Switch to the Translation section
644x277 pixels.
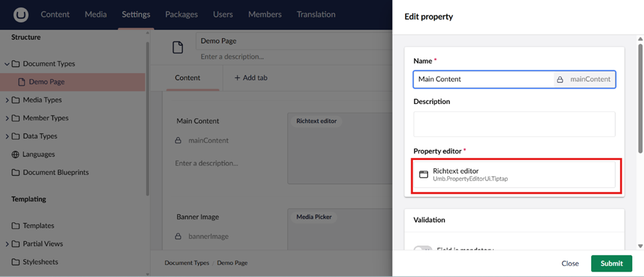click(316, 14)
